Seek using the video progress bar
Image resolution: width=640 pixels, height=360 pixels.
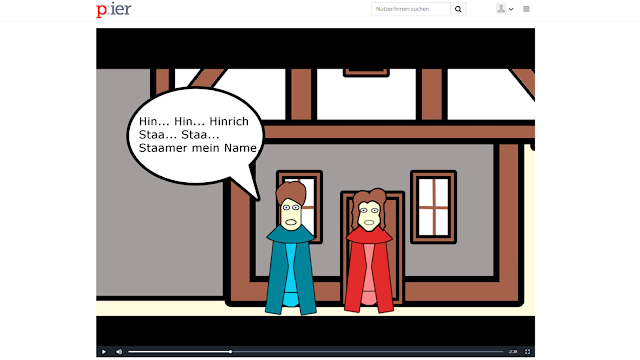click(316, 351)
